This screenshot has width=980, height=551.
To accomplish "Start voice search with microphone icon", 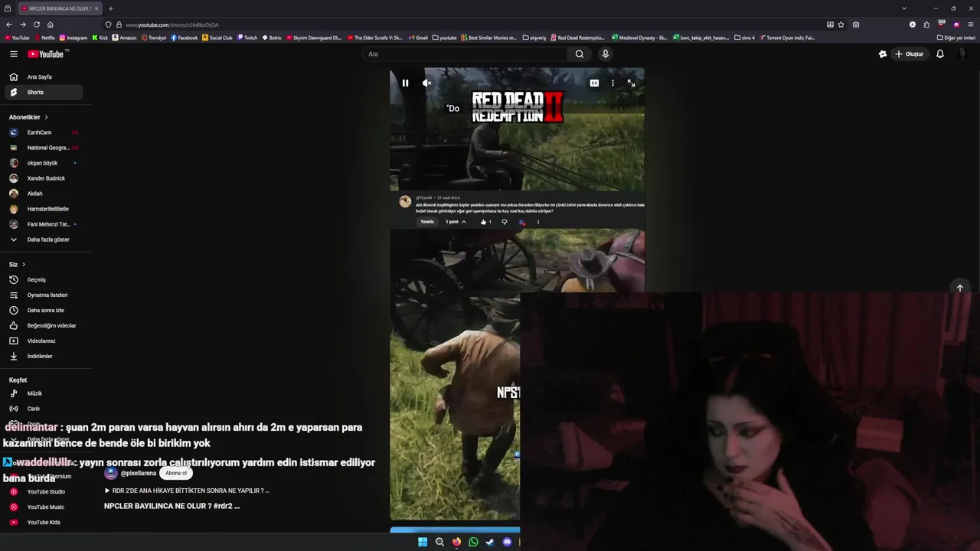I will point(605,54).
